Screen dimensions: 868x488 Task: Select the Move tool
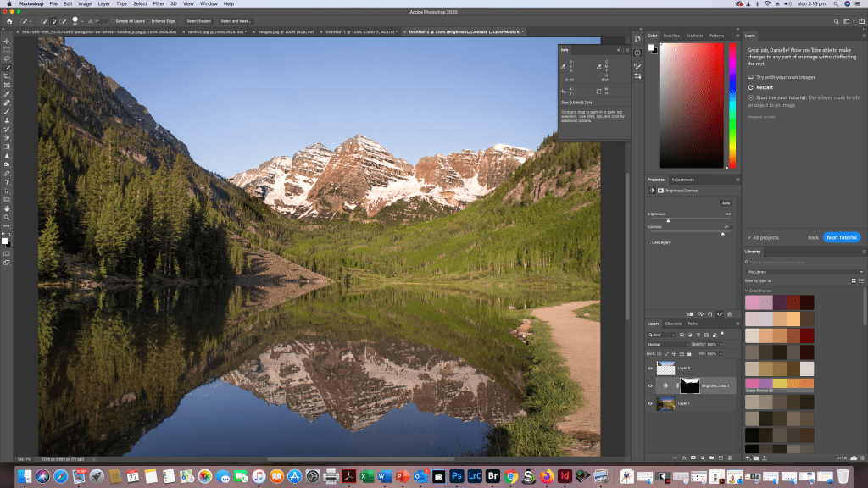[x=7, y=41]
